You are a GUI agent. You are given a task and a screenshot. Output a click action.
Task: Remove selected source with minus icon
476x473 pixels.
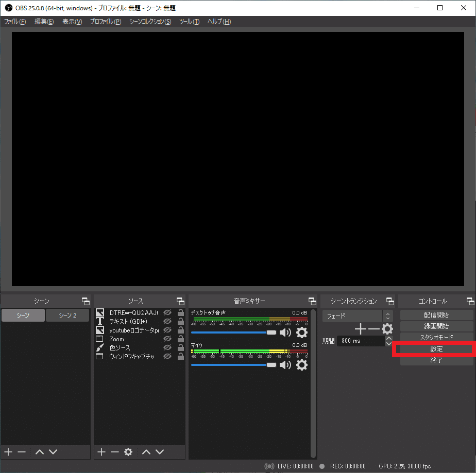[115, 452]
